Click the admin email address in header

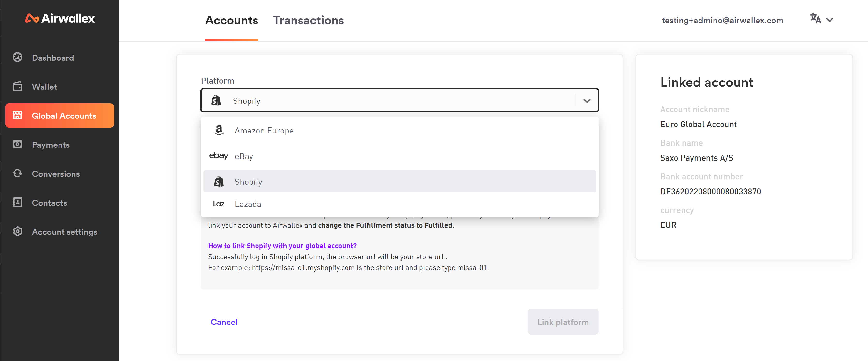pyautogui.click(x=722, y=20)
